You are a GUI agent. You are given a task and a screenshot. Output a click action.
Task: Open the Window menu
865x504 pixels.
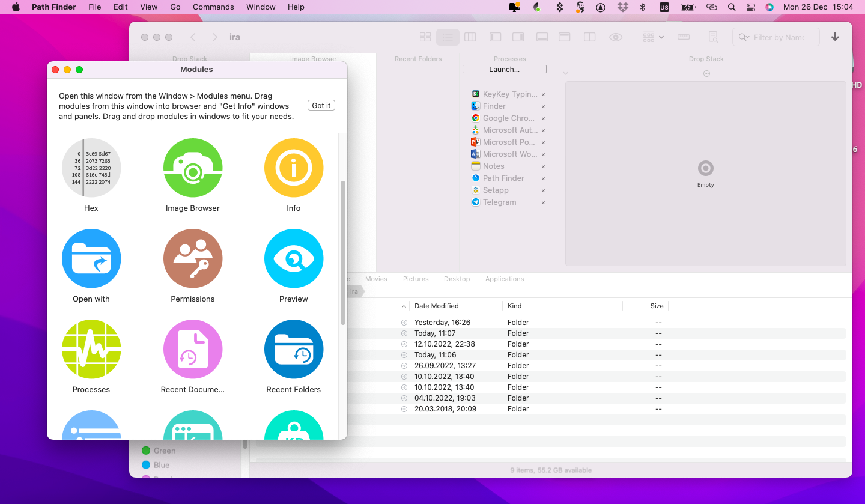261,7
